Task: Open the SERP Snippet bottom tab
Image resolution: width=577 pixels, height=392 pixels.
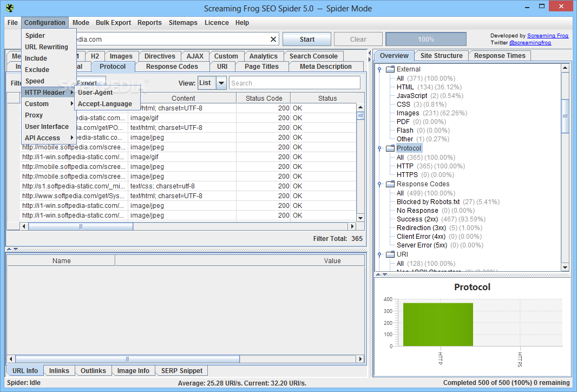Action: [x=182, y=371]
